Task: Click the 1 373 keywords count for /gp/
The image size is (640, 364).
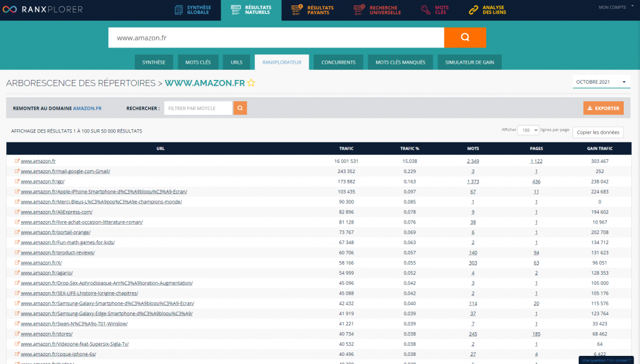Action: [473, 182]
